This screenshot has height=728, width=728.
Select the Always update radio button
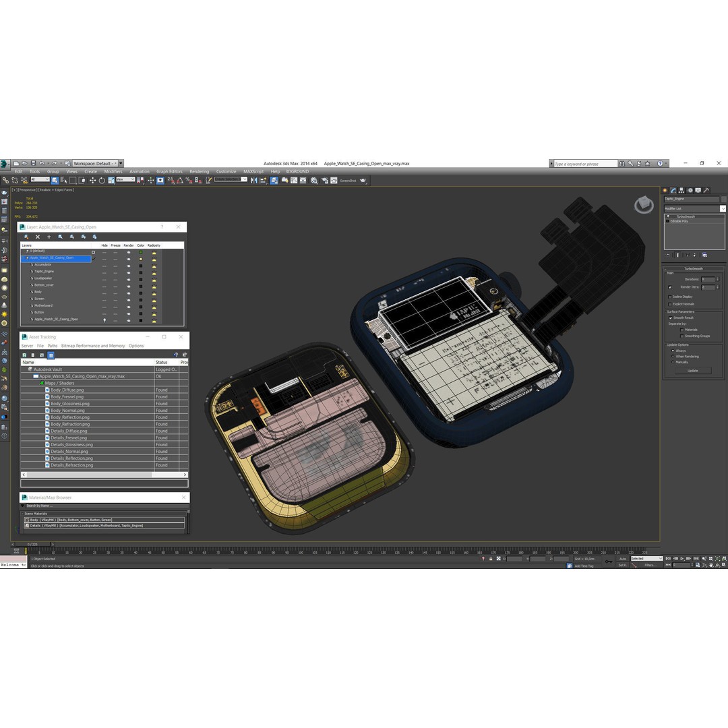tap(673, 351)
